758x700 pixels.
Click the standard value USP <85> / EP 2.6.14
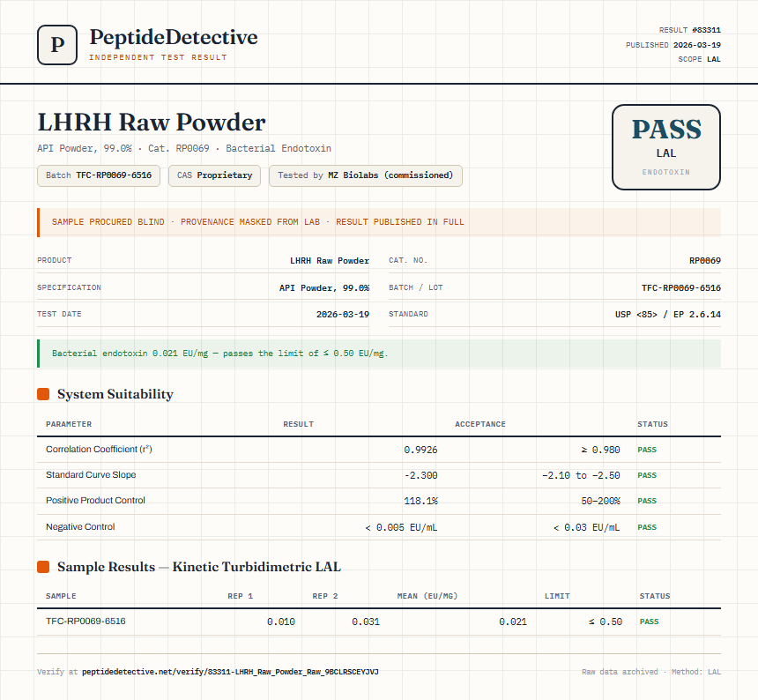[x=667, y=314]
